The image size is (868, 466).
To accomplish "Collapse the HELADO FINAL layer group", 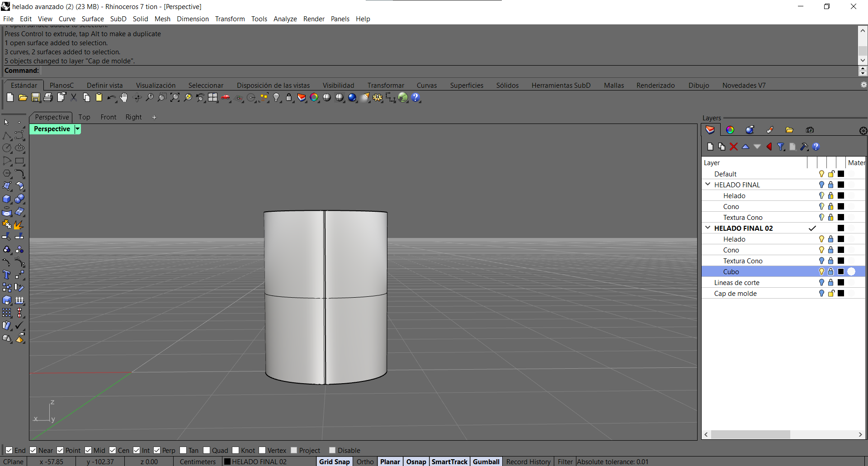I will pos(708,185).
